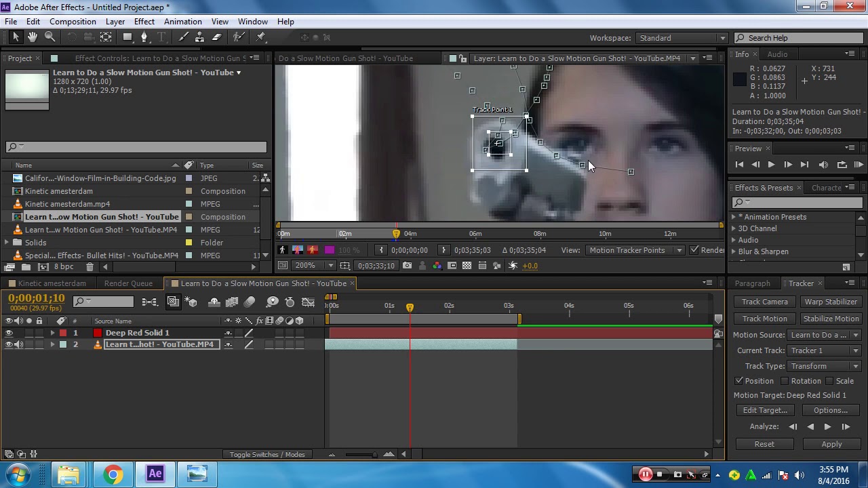
Task: Open the Track Type dropdown
Action: tap(823, 366)
